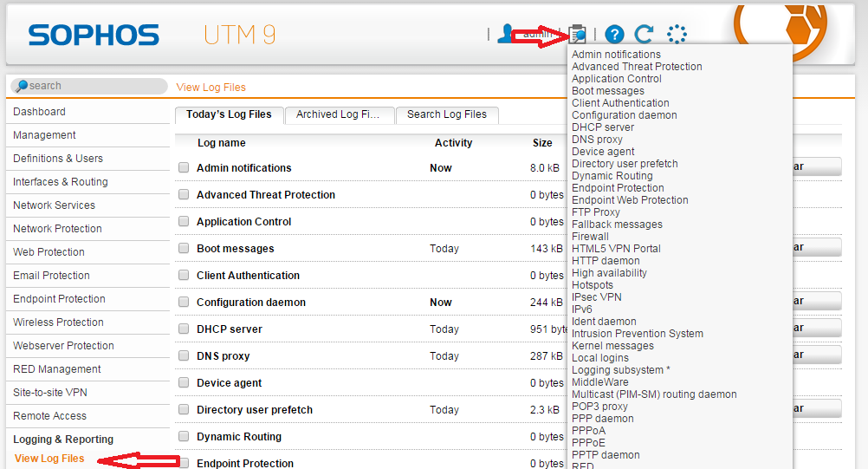This screenshot has width=868, height=469.
Task: Choose Local logins in dropdown list
Action: click(x=600, y=358)
